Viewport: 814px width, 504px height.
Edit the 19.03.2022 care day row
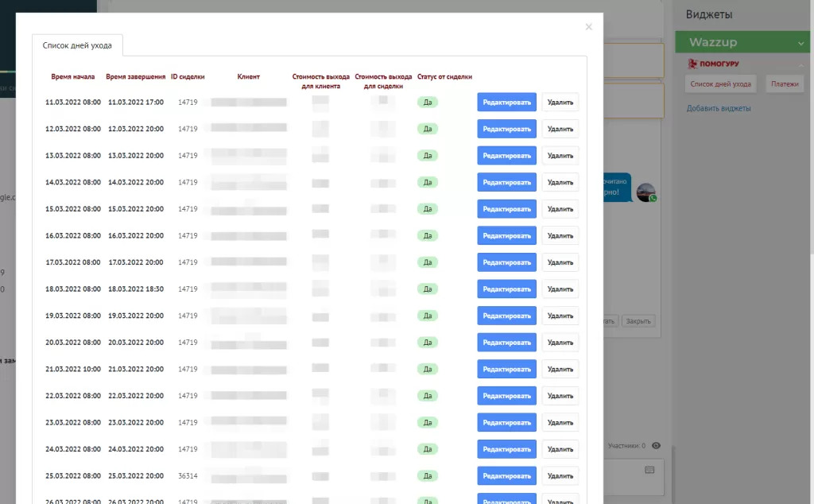pyautogui.click(x=506, y=316)
